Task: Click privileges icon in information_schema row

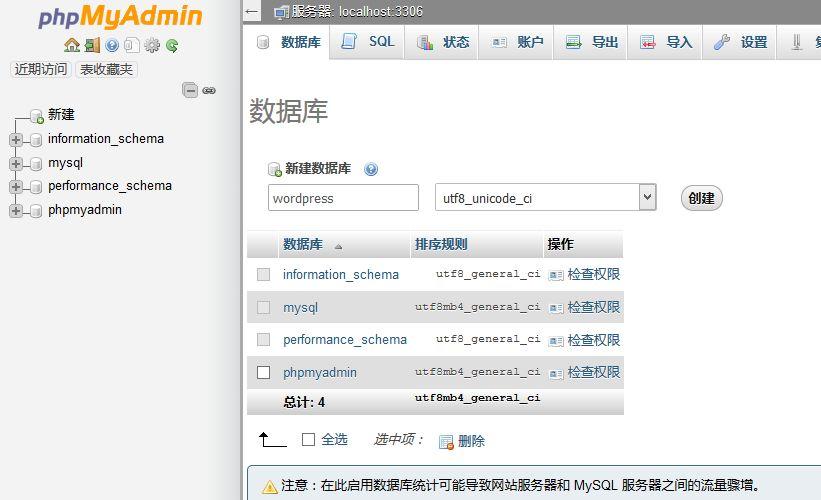Action: pyautogui.click(x=556, y=275)
